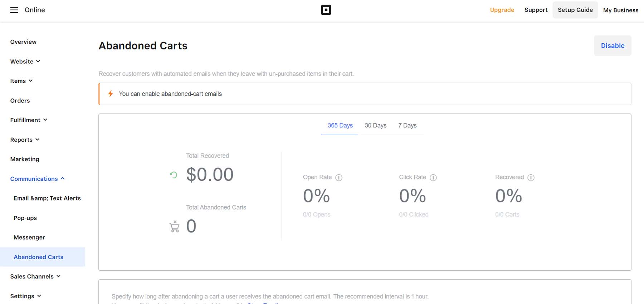Viewport: 644px width, 304px height.
Task: Click the info icon next to Recovered
Action: [531, 177]
